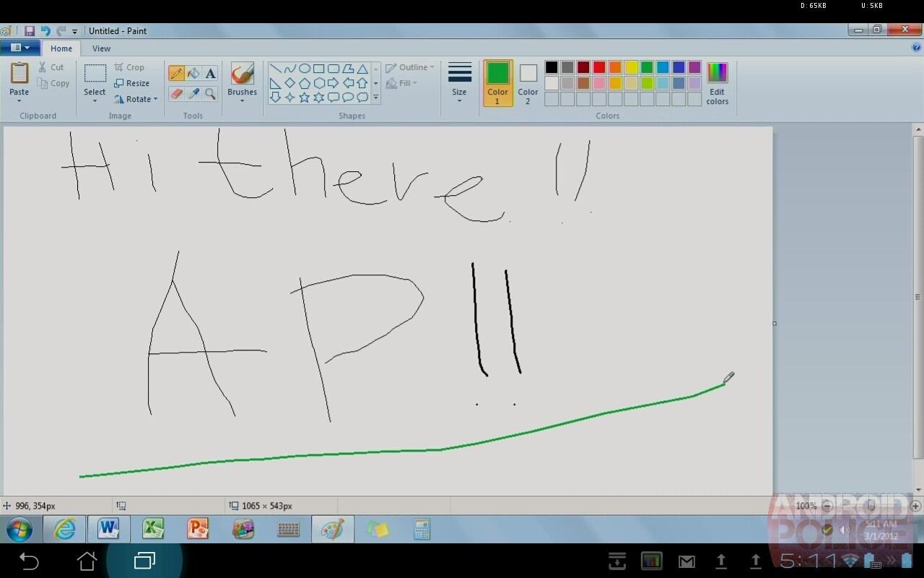Select the Magnifier tool
Image resolution: width=924 pixels, height=578 pixels.
(210, 94)
